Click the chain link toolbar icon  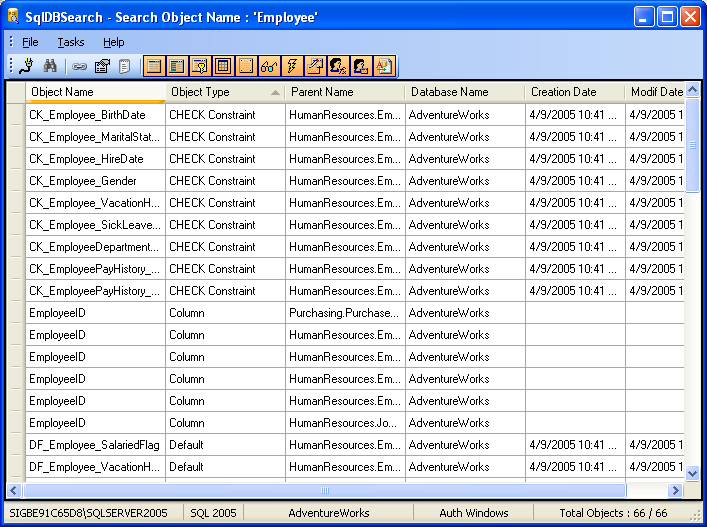pos(79,66)
